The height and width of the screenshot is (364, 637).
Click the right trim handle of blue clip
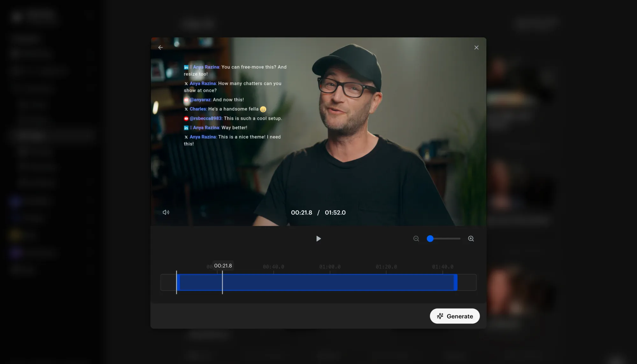(x=455, y=283)
